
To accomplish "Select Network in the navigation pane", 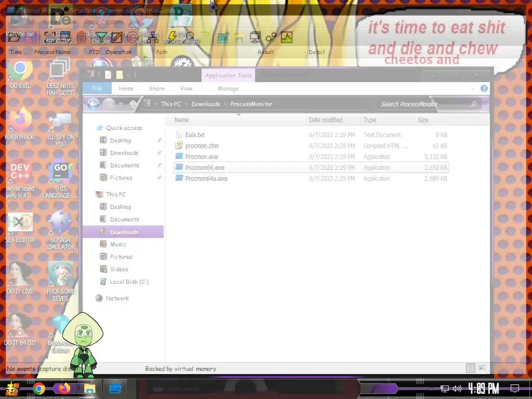I will coord(117,298).
